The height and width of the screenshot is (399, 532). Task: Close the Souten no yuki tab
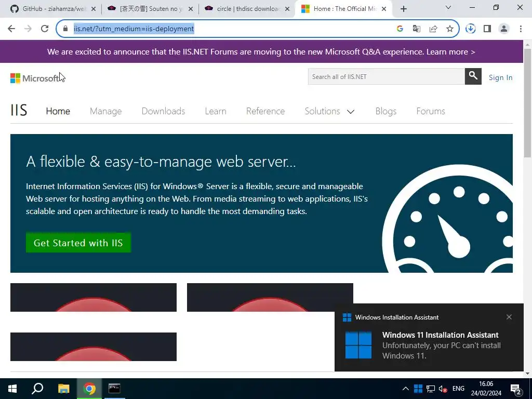pos(191,9)
